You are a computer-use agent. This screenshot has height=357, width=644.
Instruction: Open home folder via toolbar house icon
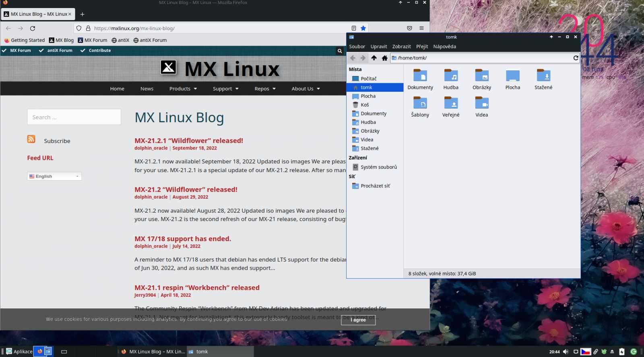(x=384, y=58)
